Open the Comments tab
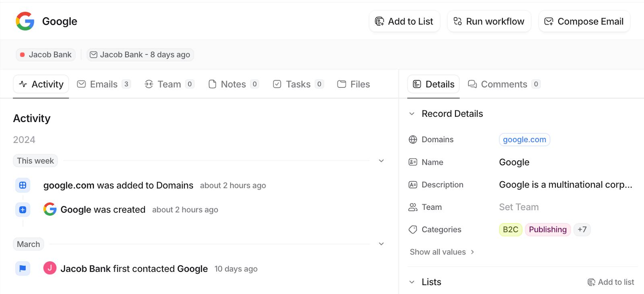Viewport: 644px width, 294px height. 504,84
